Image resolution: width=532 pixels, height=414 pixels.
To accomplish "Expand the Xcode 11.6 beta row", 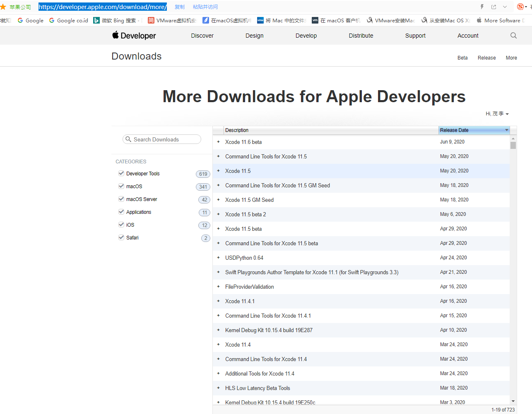I will point(218,142).
